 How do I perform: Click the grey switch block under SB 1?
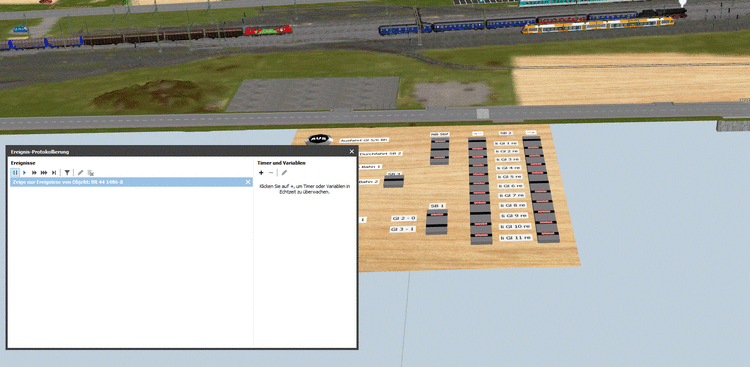coord(437,222)
